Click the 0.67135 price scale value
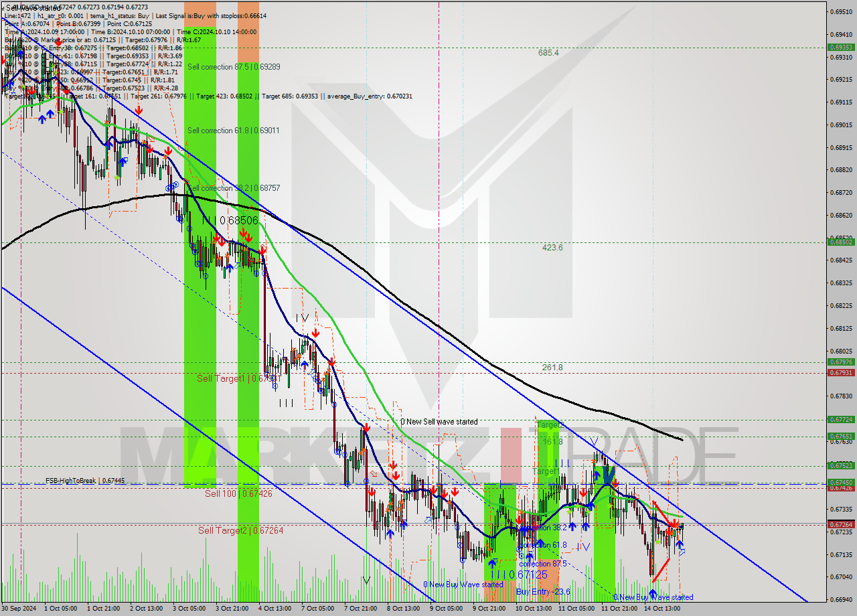857x616 pixels. pos(841,554)
